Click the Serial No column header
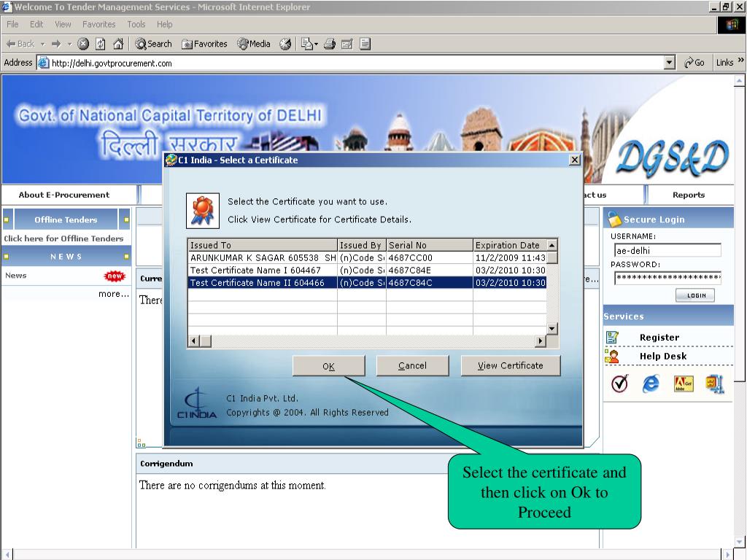The image size is (747, 560). (x=429, y=245)
